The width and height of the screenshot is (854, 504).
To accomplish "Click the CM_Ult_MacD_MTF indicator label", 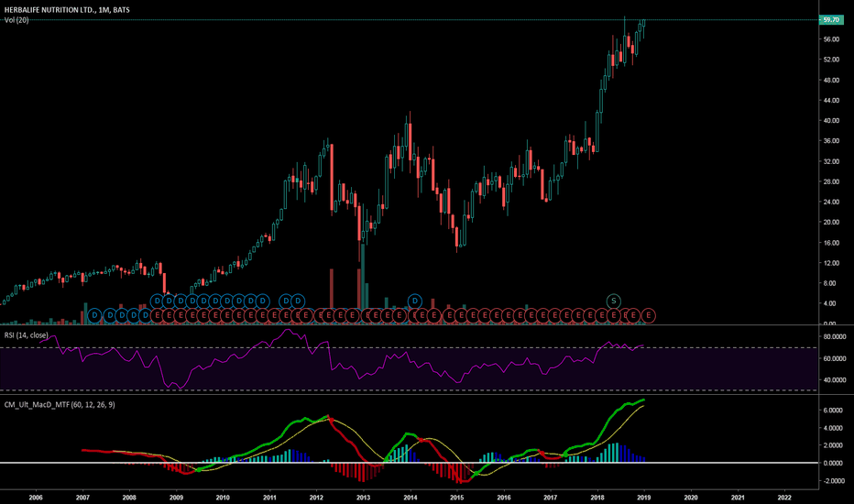I will tap(60, 405).
